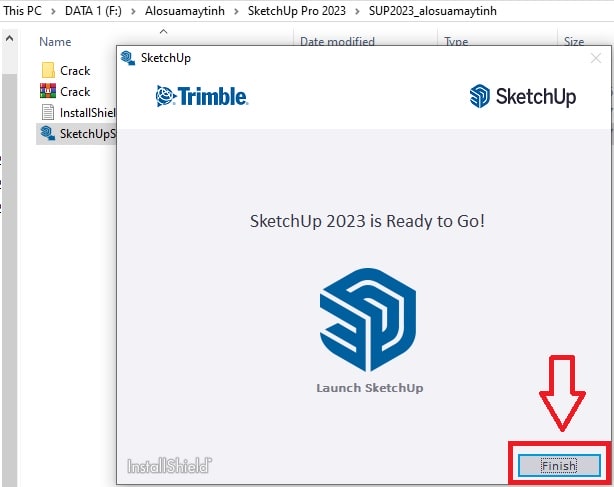
Task: Expand chevron after SketchUp Pro 2023 breadcrumb
Action: tap(357, 11)
